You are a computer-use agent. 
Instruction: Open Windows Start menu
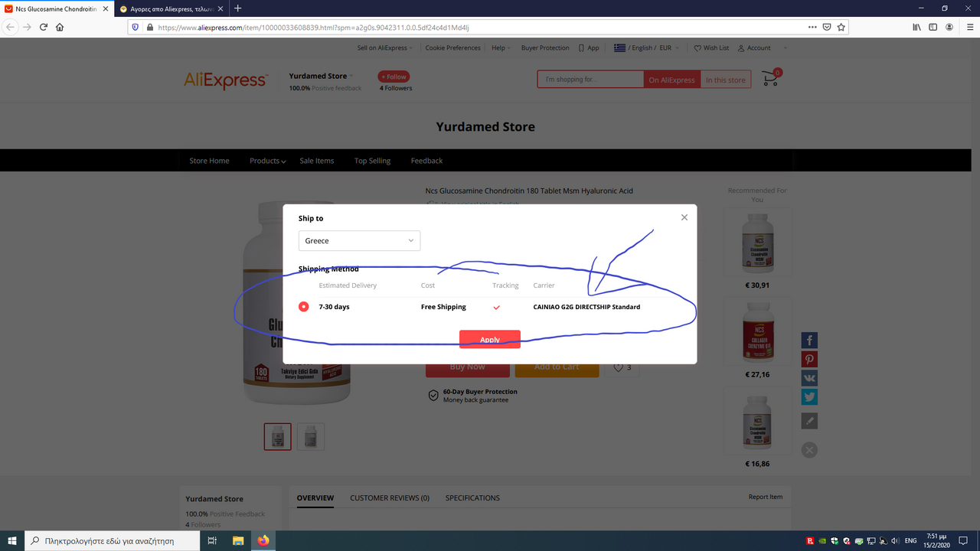[x=12, y=540]
